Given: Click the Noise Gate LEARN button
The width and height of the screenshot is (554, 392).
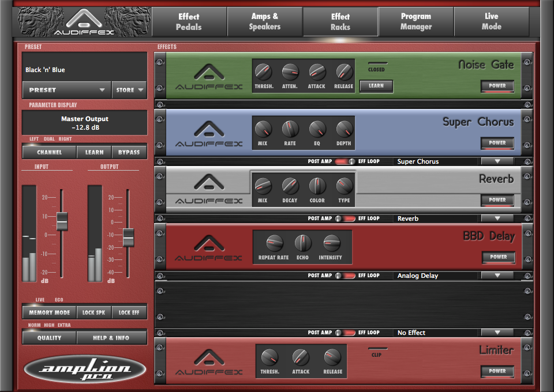Looking at the screenshot, I should 376,86.
